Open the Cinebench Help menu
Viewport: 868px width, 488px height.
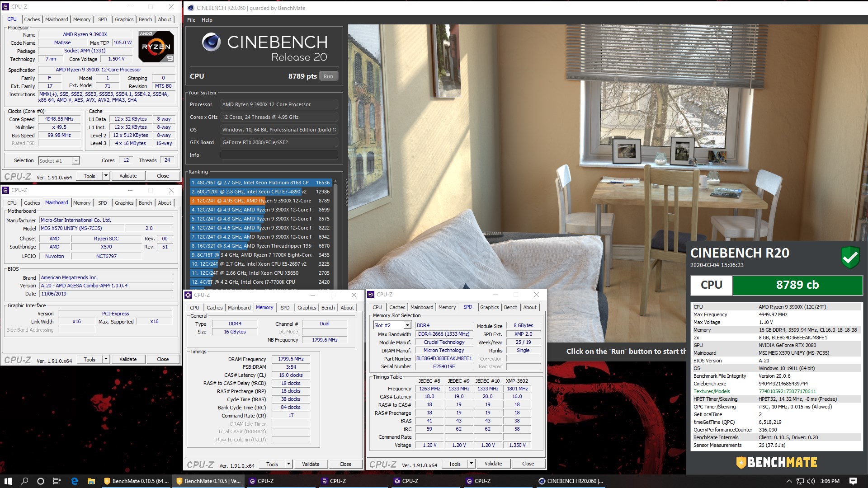coord(207,20)
